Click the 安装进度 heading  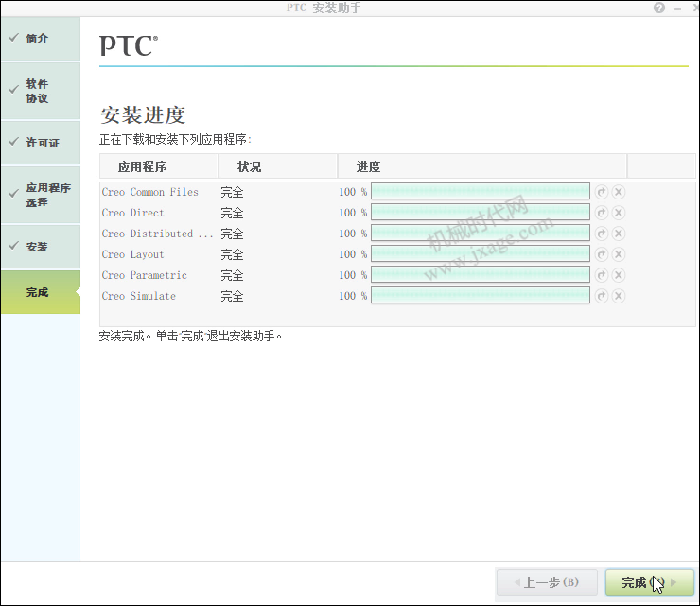[143, 115]
